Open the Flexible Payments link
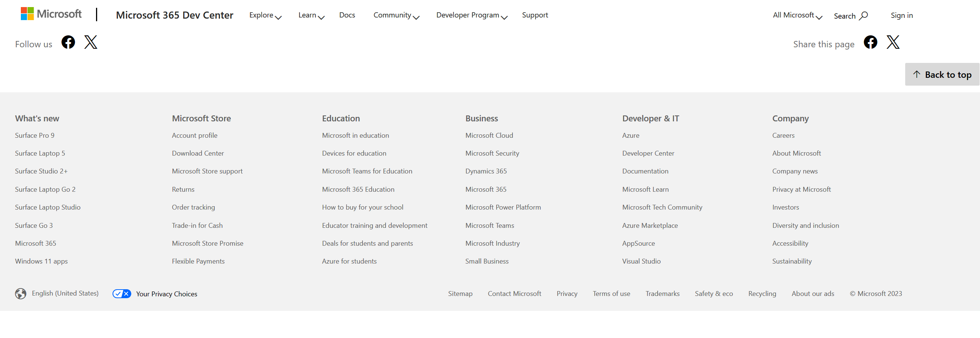980x338 pixels. coord(198,261)
